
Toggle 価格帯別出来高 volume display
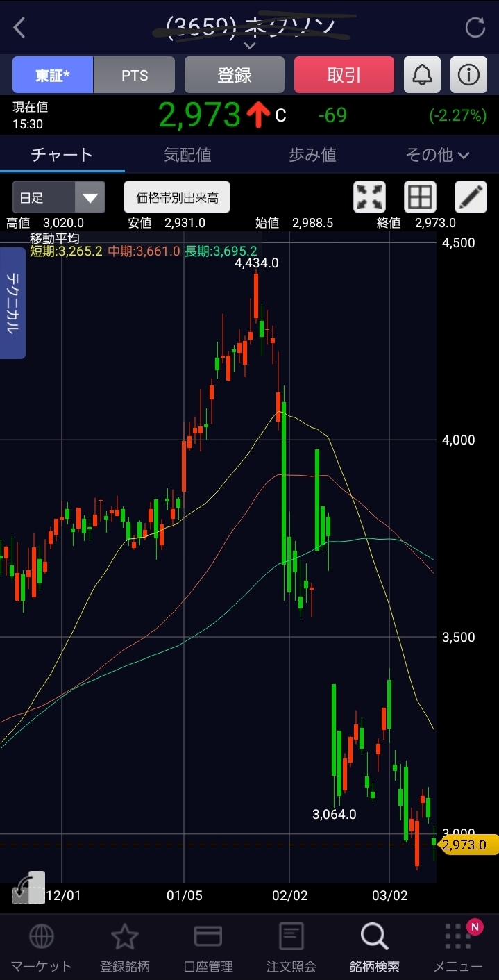(177, 198)
